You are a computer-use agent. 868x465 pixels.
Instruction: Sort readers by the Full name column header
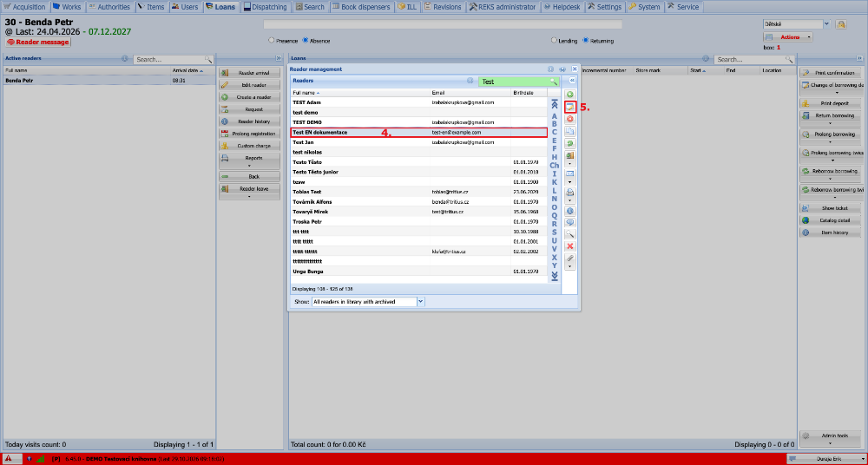360,93
